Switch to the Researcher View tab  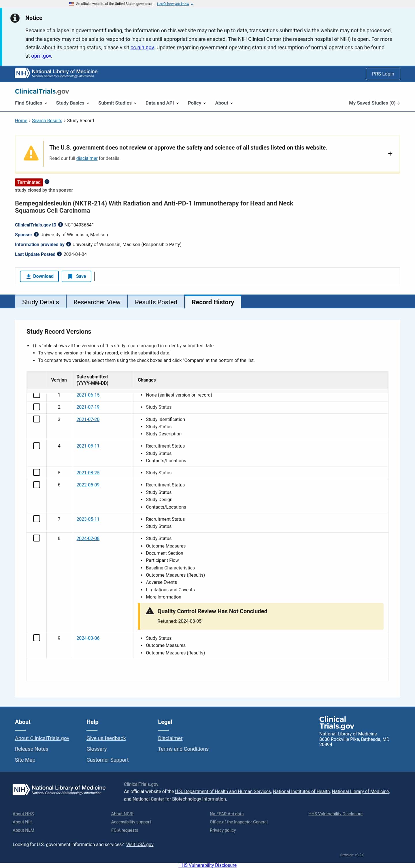point(97,302)
